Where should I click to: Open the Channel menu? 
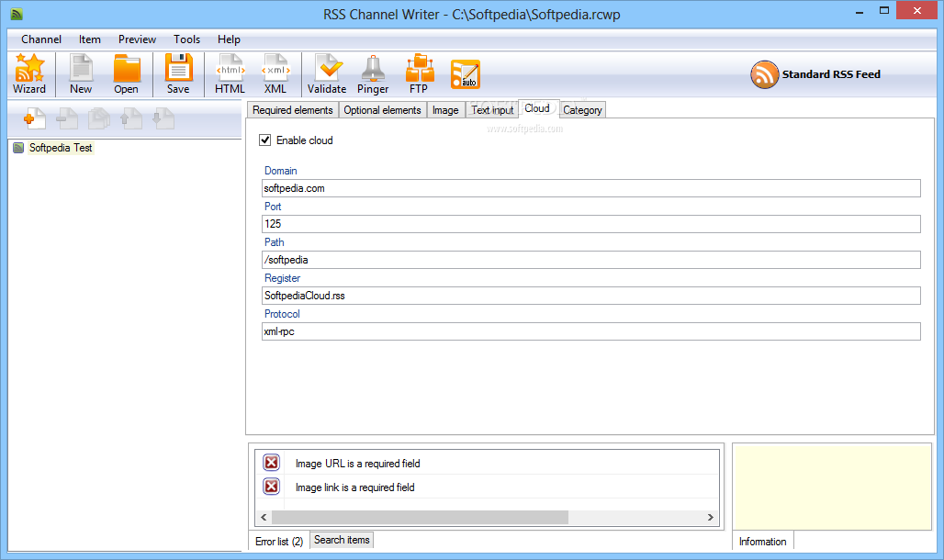pos(41,39)
